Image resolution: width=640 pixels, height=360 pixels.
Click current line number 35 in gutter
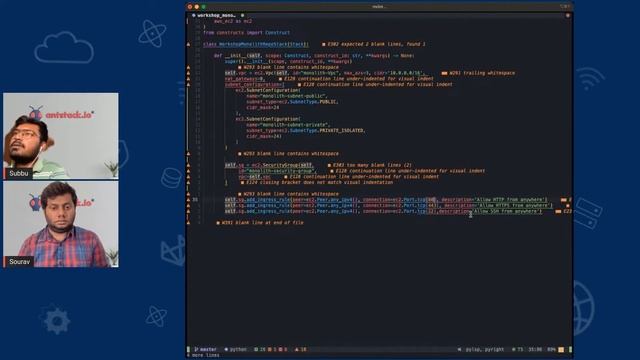(195, 200)
